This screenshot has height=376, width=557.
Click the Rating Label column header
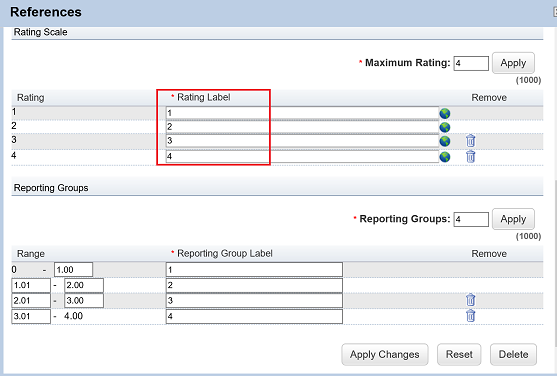[x=204, y=97]
